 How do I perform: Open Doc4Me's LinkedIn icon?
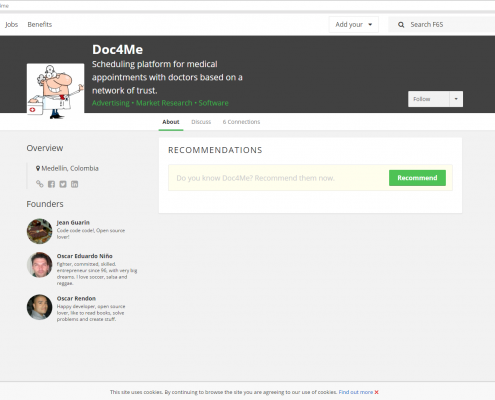(x=74, y=184)
